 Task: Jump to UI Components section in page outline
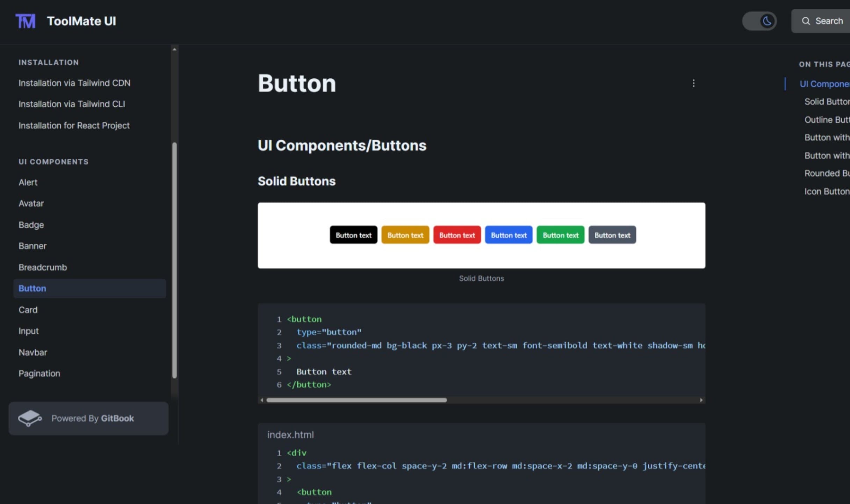(825, 84)
